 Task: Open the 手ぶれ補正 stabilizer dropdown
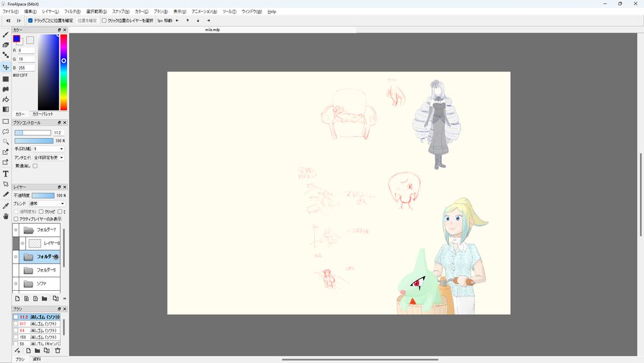(x=48, y=149)
